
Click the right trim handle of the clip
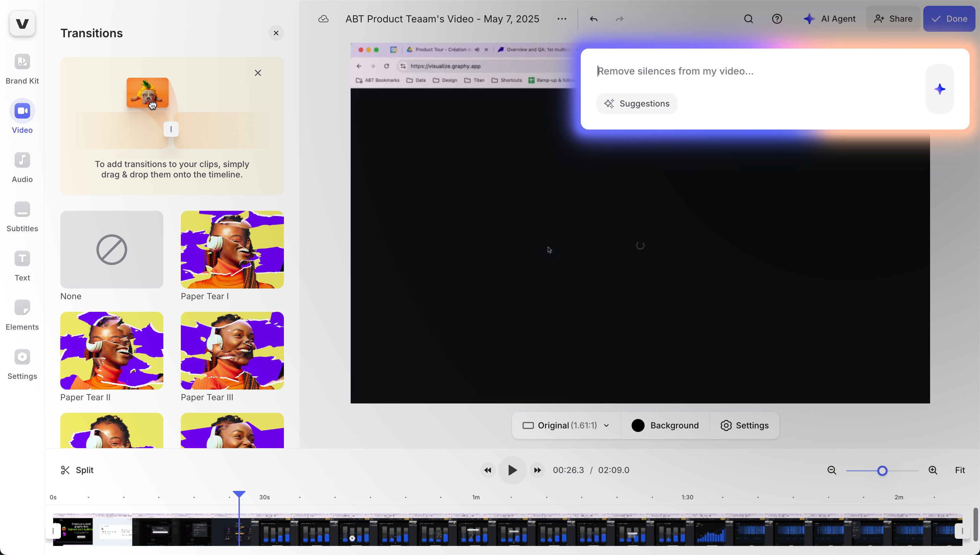click(962, 531)
